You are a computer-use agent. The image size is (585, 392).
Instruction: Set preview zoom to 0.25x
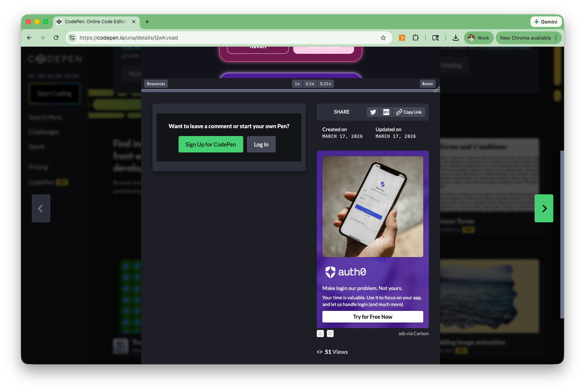coord(325,84)
